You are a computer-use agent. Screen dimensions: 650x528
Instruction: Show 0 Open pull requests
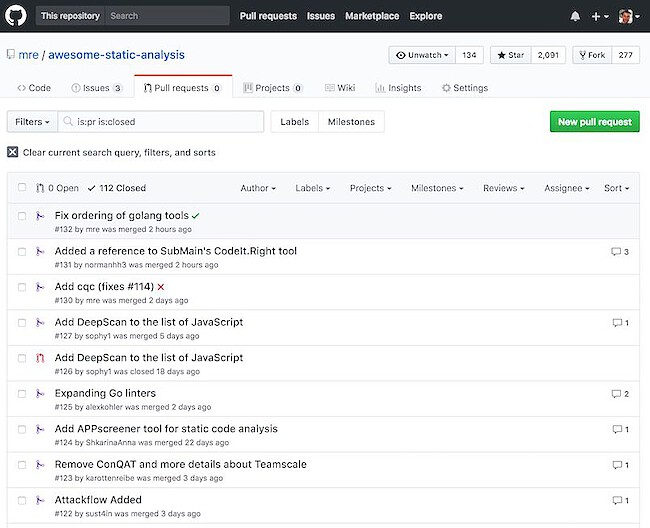(57, 188)
